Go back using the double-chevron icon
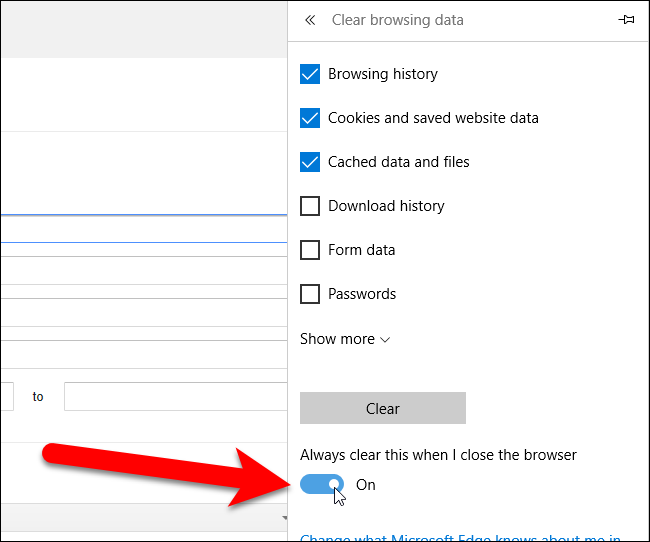 310,20
